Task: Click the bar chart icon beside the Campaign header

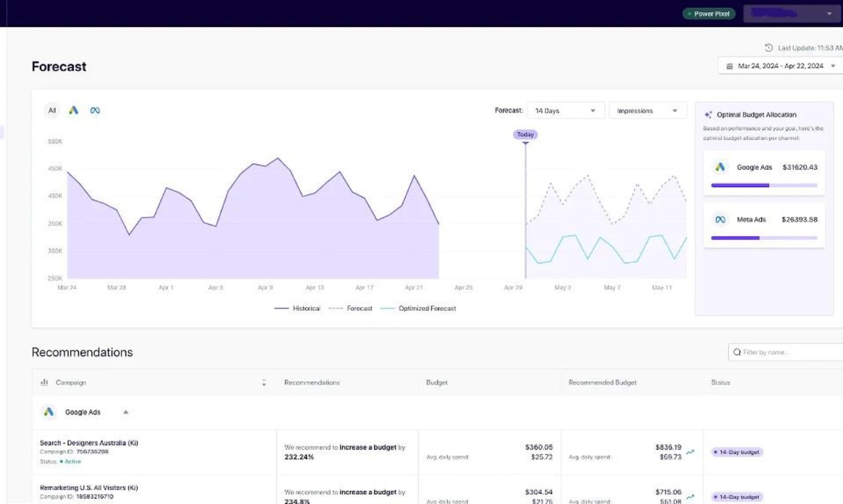Action: click(44, 382)
